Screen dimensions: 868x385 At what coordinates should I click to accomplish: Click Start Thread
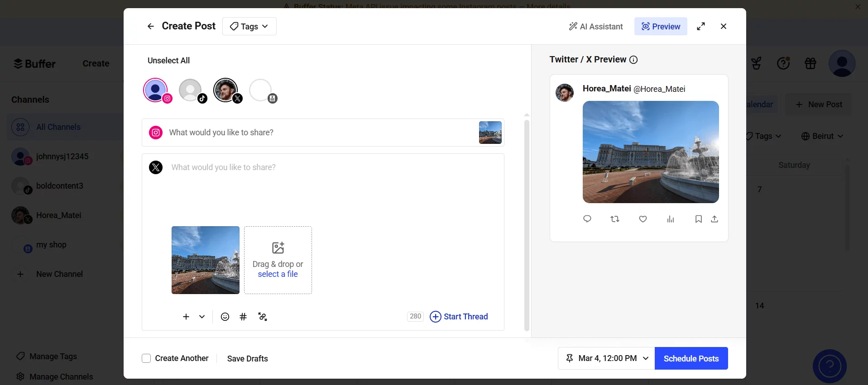tap(459, 317)
